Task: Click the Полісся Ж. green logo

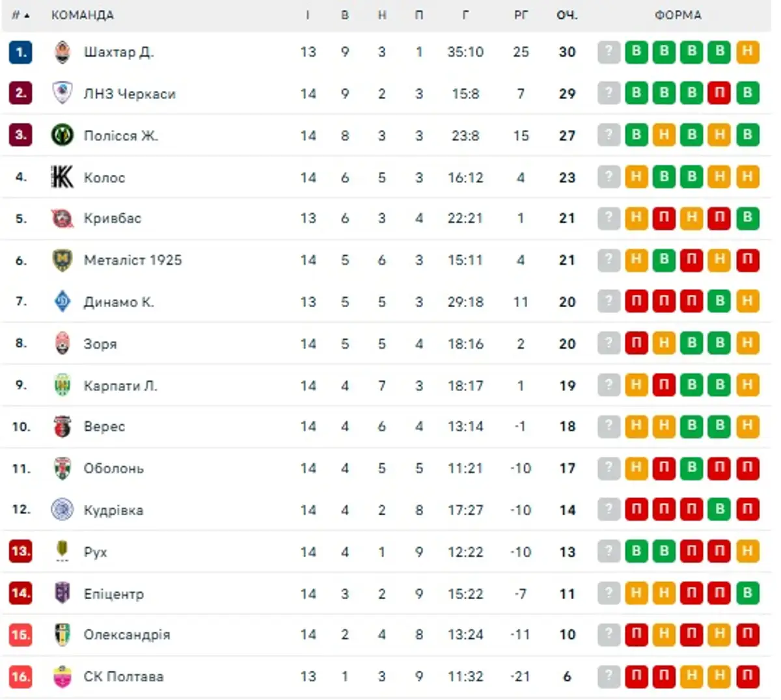Action: (62, 135)
